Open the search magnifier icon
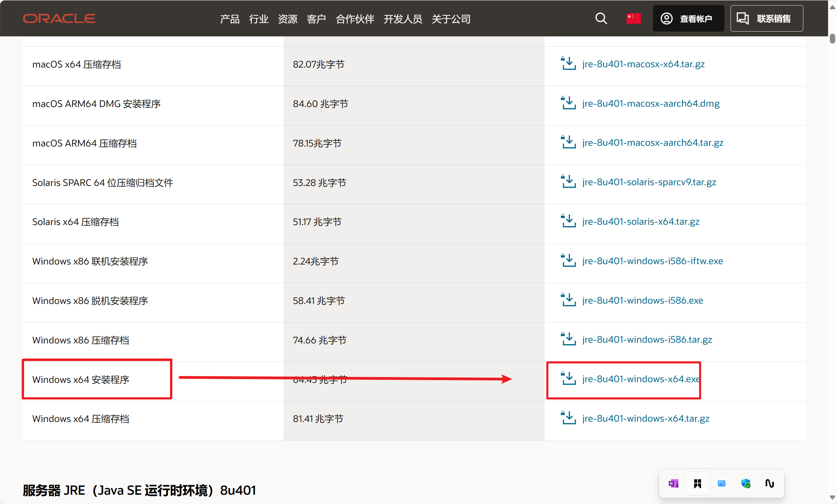 click(601, 18)
